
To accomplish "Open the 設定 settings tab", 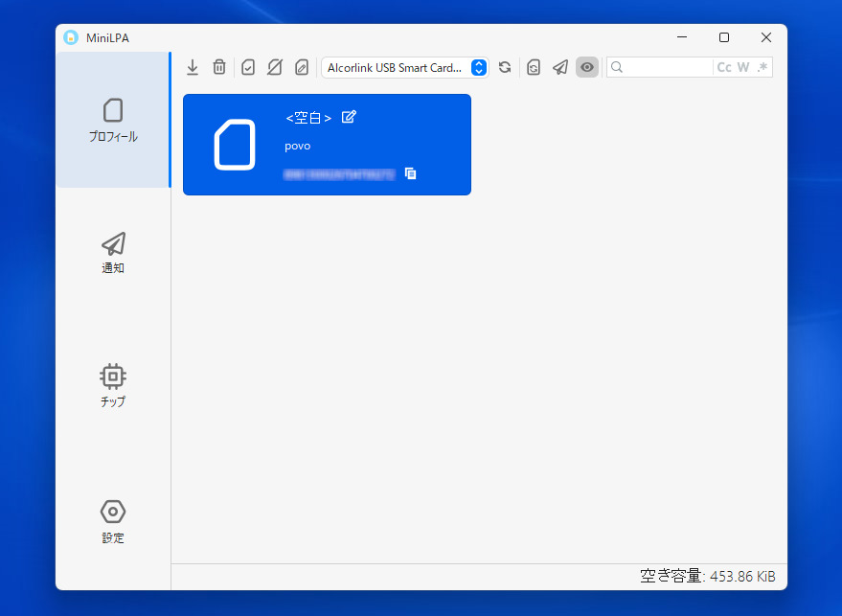I will [113, 522].
